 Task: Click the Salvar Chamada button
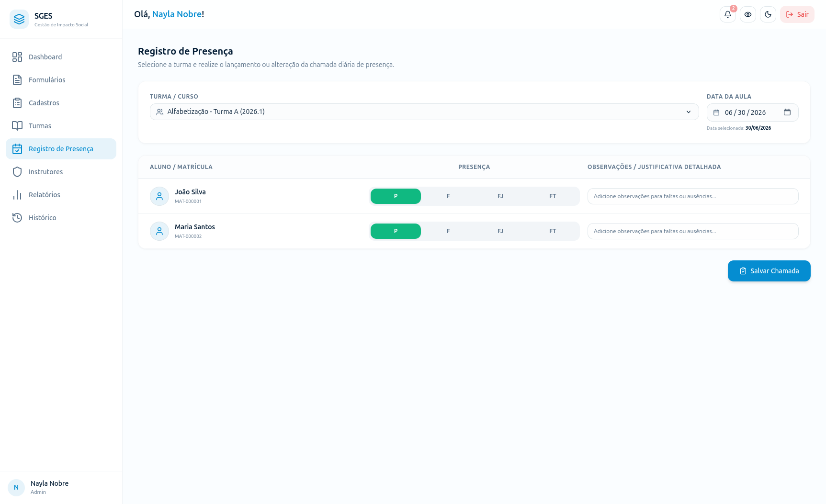(x=769, y=271)
